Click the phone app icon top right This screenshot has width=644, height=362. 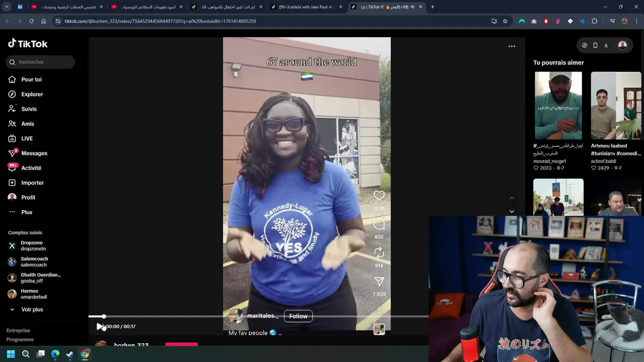pos(595,45)
